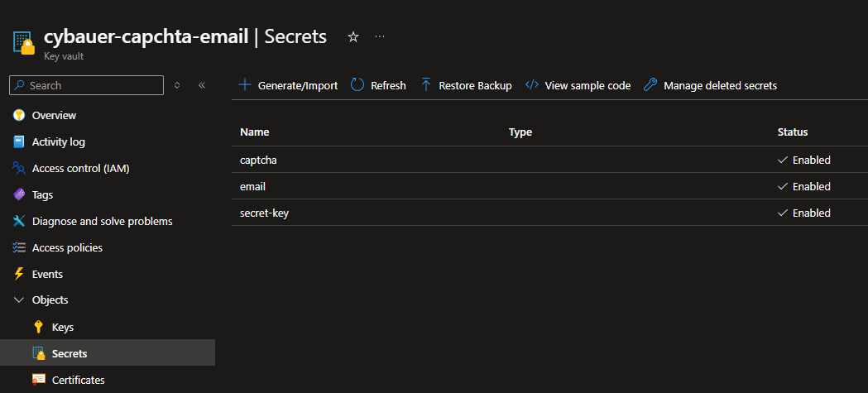Click the Keys yellow key icon
This screenshot has width=868, height=393.
[38, 327]
